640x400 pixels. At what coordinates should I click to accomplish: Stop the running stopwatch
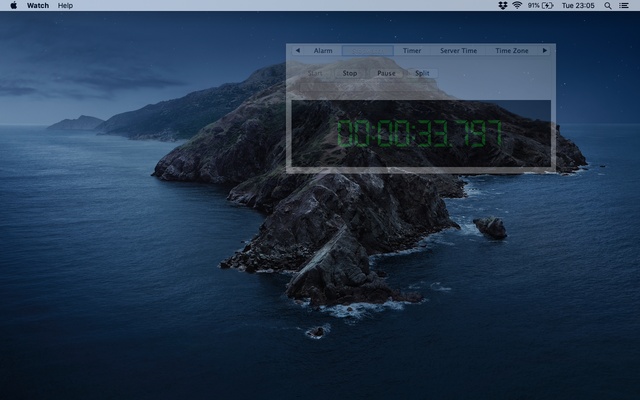tap(350, 73)
